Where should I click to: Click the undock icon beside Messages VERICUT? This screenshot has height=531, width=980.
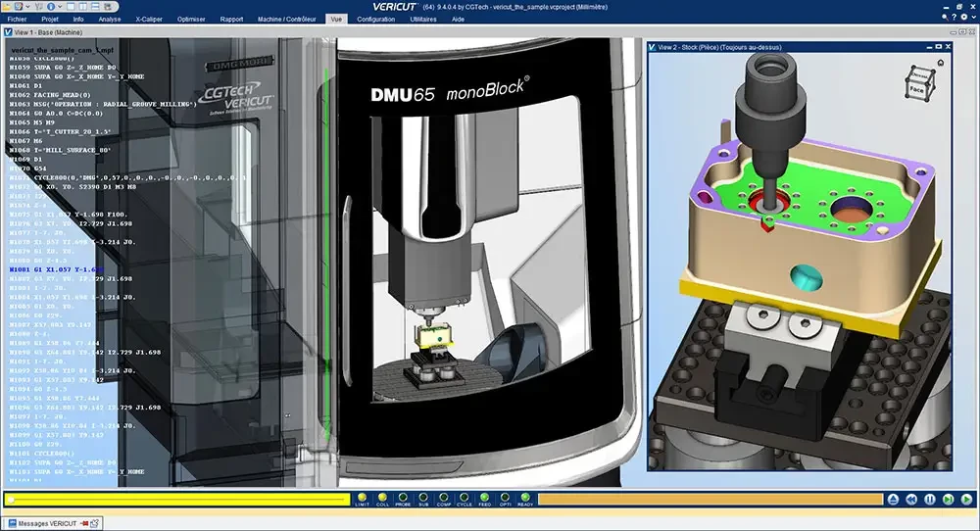pyautogui.click(x=94, y=523)
